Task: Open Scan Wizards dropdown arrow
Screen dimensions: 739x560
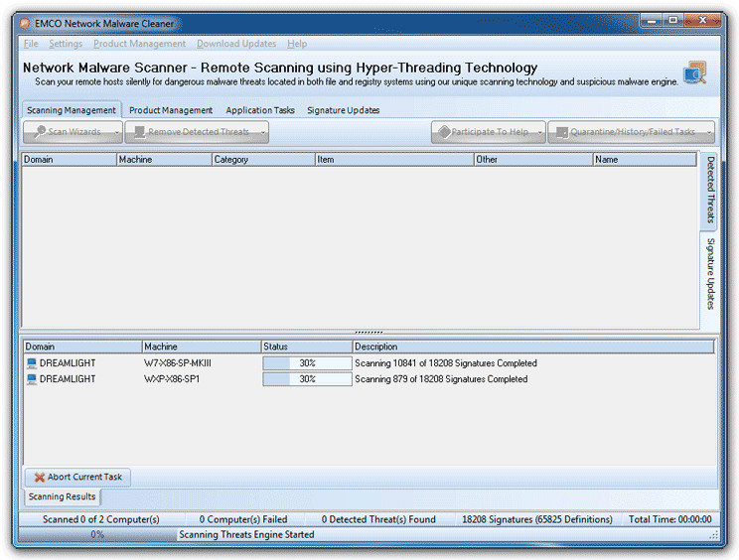Action: pyautogui.click(x=117, y=133)
